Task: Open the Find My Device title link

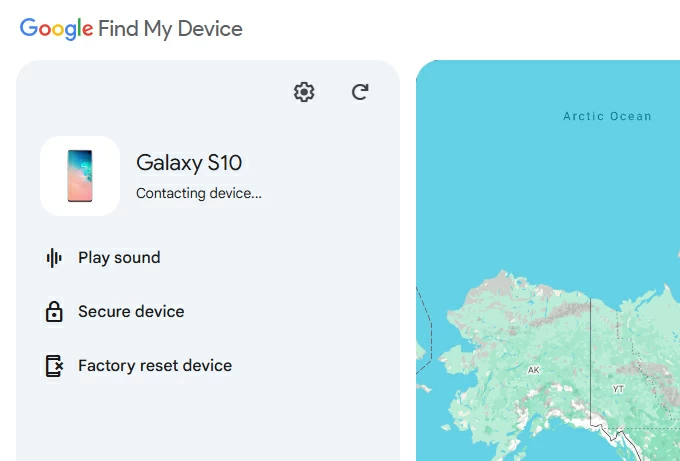Action: tap(170, 28)
